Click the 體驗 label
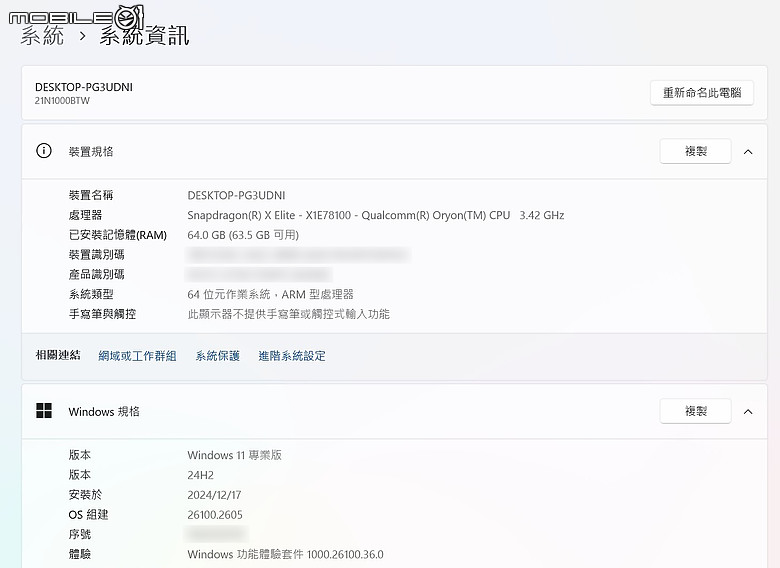The height and width of the screenshot is (568, 780). (80, 554)
